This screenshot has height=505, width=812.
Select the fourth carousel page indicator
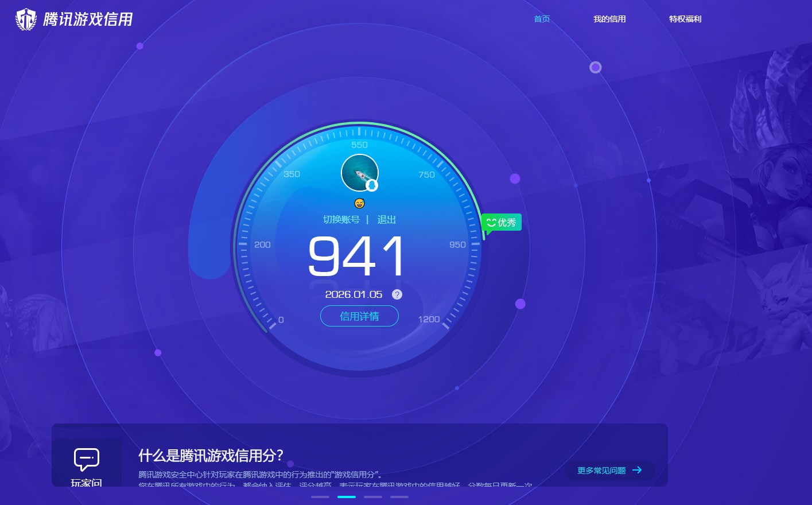tap(399, 497)
